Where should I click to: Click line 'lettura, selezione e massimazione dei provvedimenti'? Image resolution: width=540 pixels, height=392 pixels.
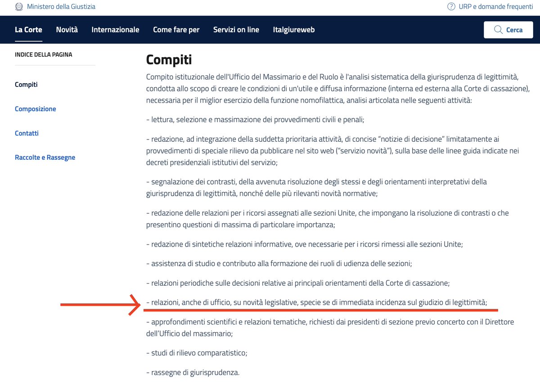click(255, 120)
